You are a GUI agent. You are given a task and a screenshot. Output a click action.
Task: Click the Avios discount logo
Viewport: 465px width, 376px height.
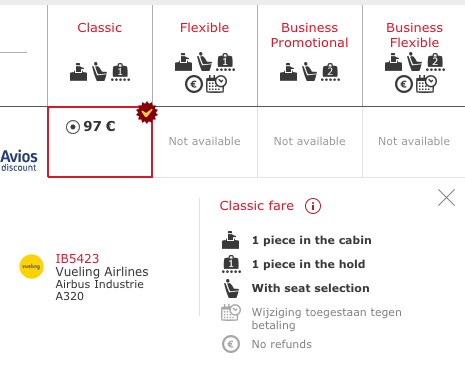(19, 161)
